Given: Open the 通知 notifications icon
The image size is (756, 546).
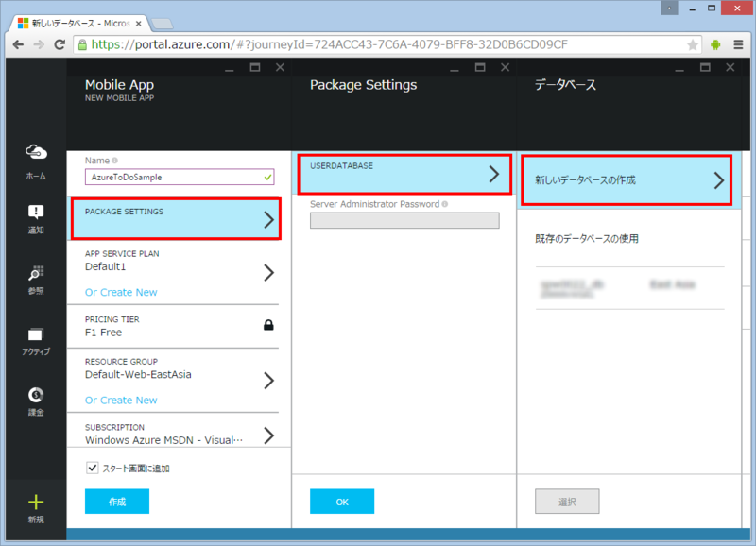Looking at the screenshot, I should point(36,212).
